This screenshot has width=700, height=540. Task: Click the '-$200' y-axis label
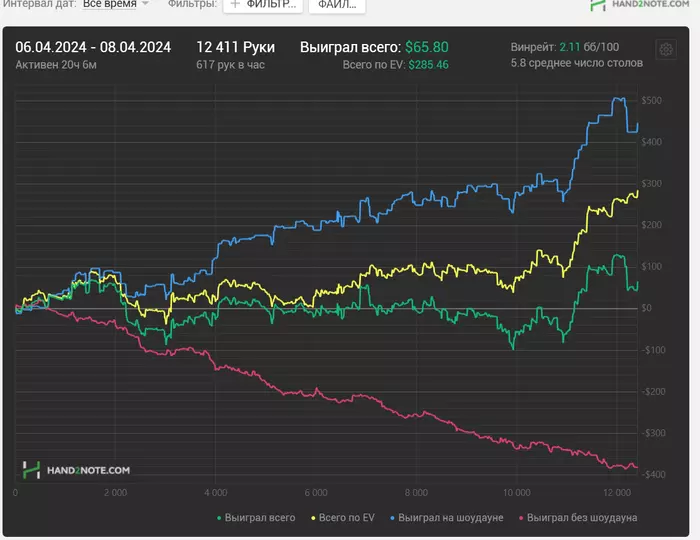click(x=654, y=391)
